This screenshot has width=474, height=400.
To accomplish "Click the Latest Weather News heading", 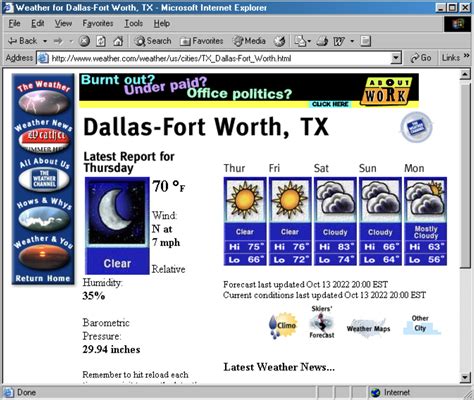I will [279, 367].
